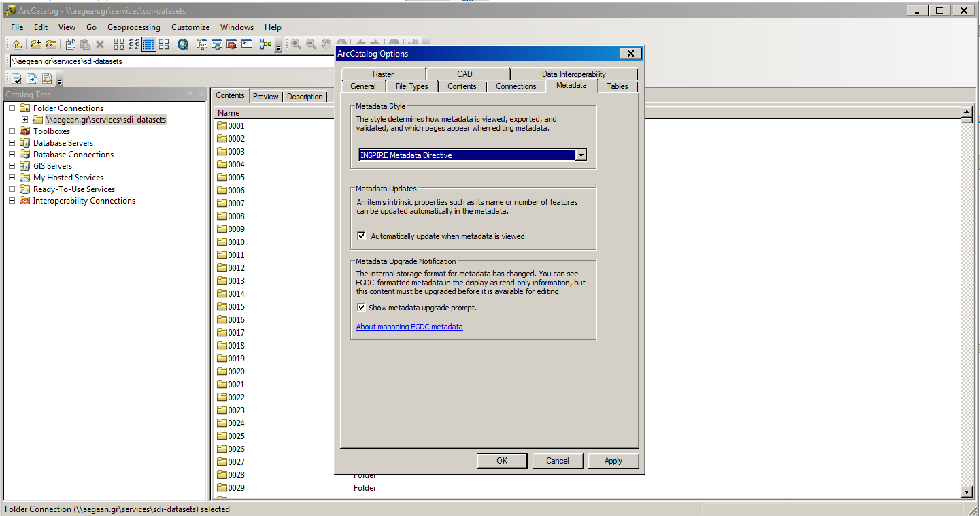The height and width of the screenshot is (516, 980).
Task: Expand the Ready-To-Use Services node
Action: (x=12, y=189)
